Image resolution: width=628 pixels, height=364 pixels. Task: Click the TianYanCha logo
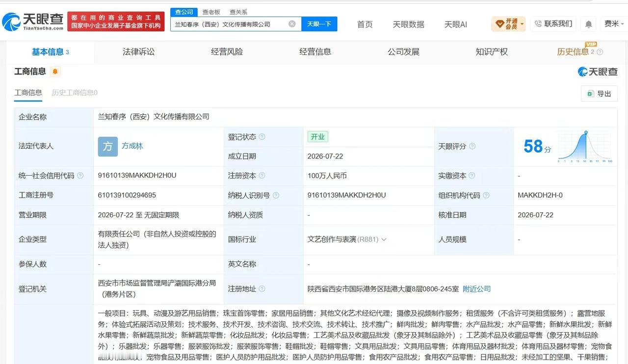click(x=32, y=22)
